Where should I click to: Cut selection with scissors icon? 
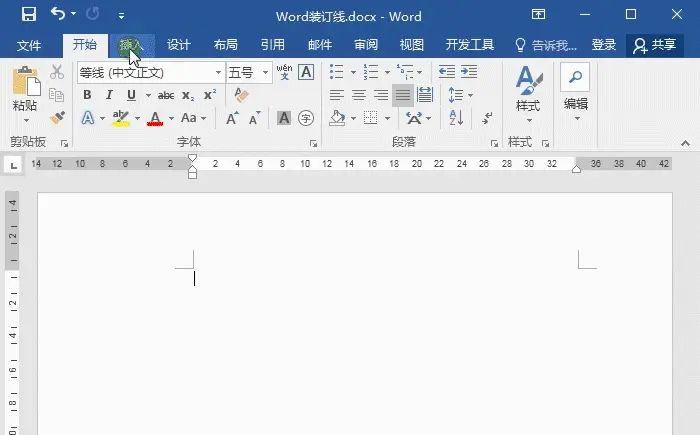tap(57, 72)
